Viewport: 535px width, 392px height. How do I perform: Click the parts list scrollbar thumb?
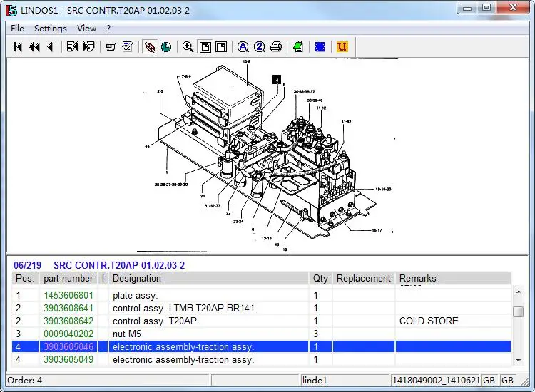coord(519,311)
